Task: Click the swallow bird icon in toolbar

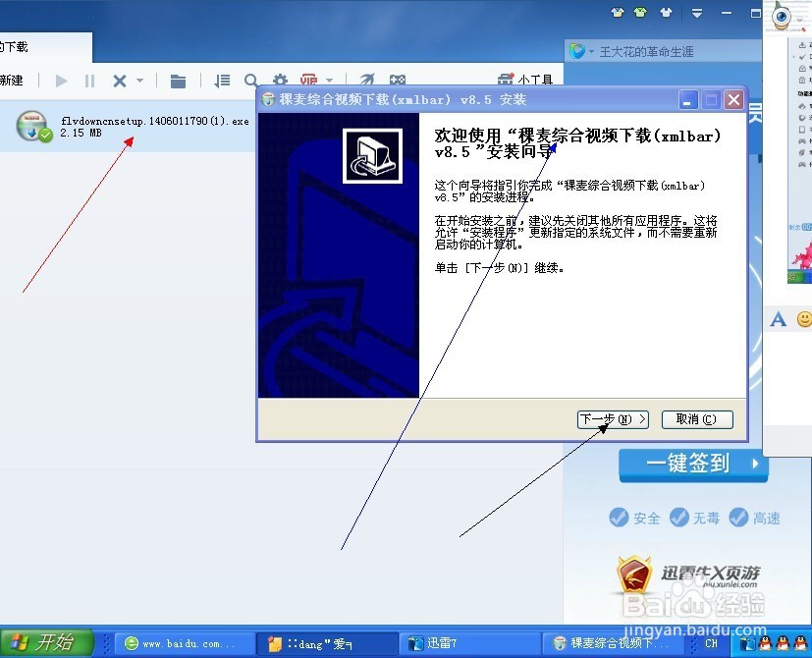Action: (x=366, y=80)
